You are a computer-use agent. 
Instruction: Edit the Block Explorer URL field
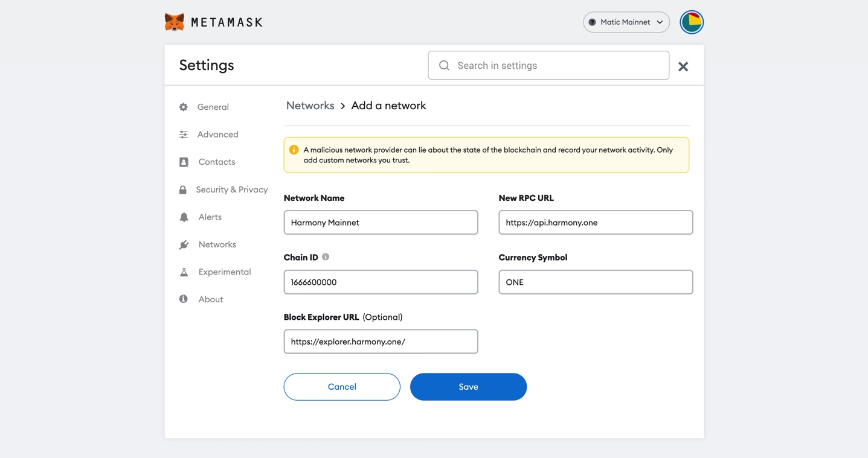point(381,342)
